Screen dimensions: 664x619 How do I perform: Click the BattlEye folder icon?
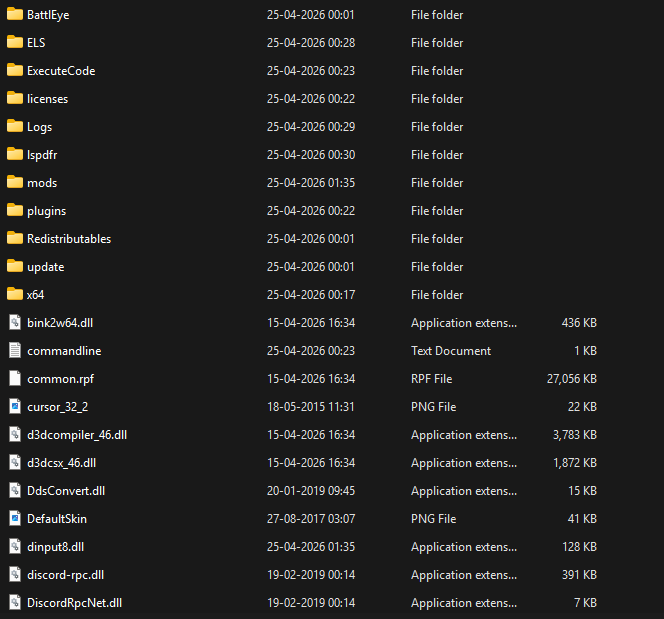14,15
